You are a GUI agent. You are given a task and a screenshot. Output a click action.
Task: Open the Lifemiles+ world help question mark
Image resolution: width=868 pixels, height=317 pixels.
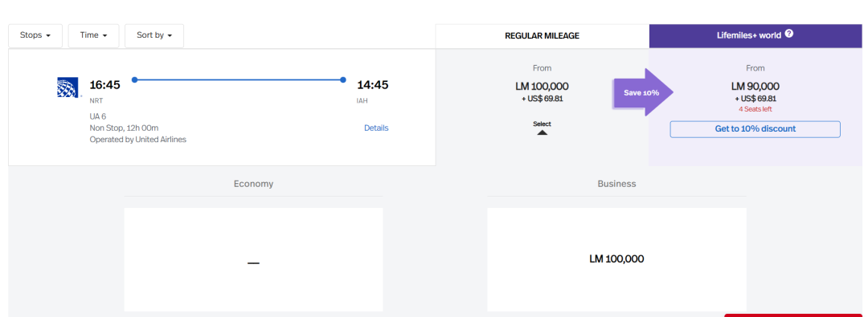click(789, 34)
